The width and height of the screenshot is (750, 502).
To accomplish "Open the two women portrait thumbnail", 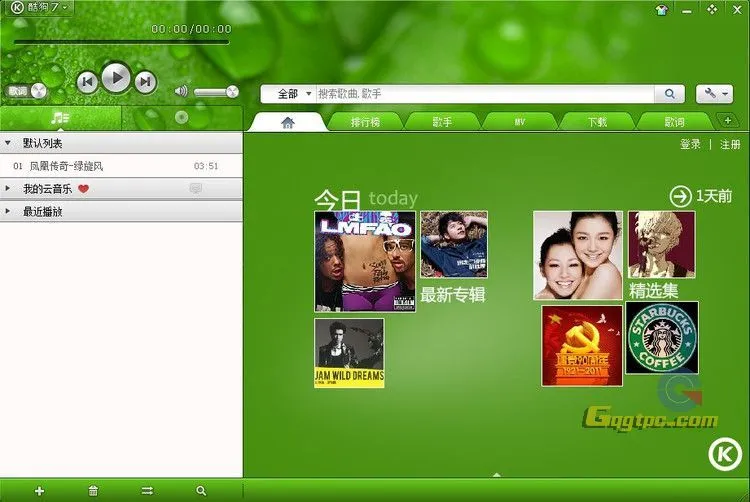I will [578, 256].
